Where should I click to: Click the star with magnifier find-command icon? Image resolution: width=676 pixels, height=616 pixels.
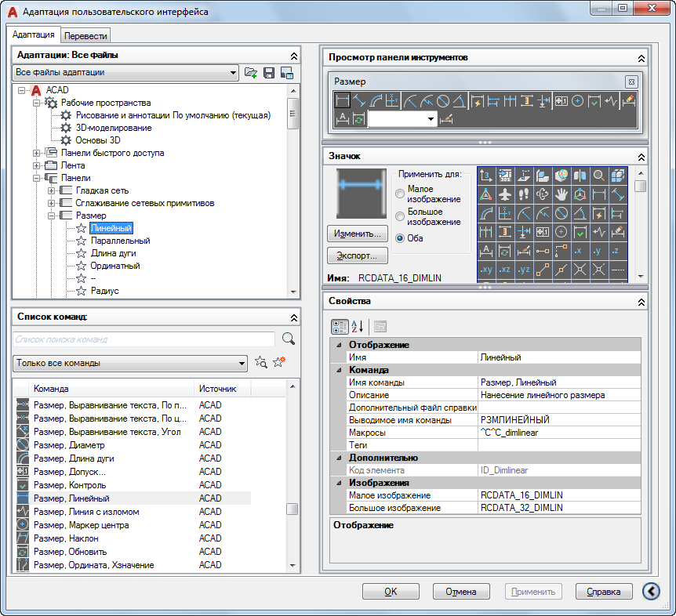[x=261, y=362]
